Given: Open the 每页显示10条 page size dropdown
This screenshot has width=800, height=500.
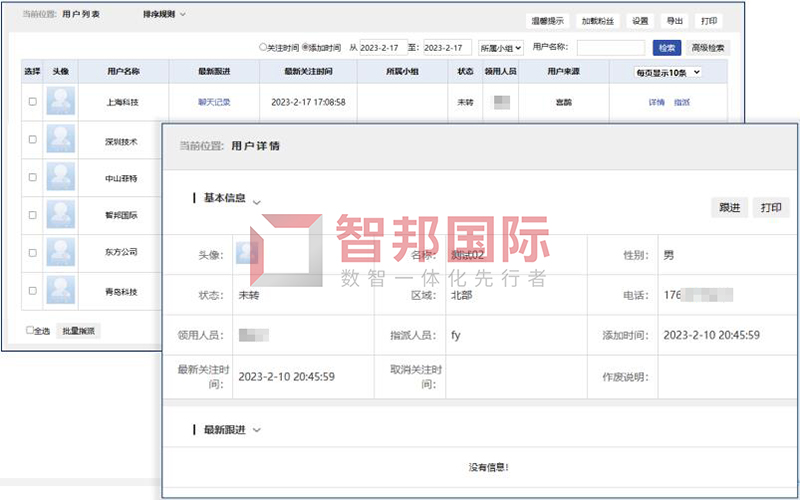Looking at the screenshot, I should [x=669, y=73].
